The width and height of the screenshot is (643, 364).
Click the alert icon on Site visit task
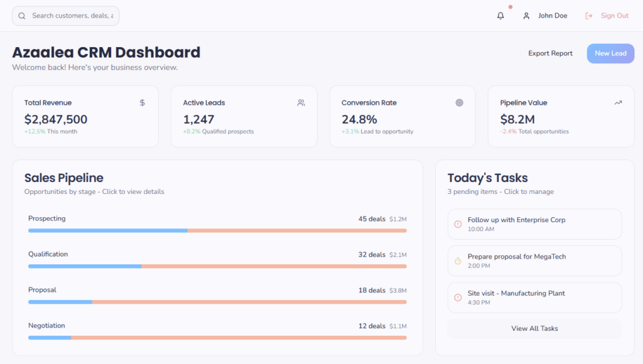[x=458, y=297]
